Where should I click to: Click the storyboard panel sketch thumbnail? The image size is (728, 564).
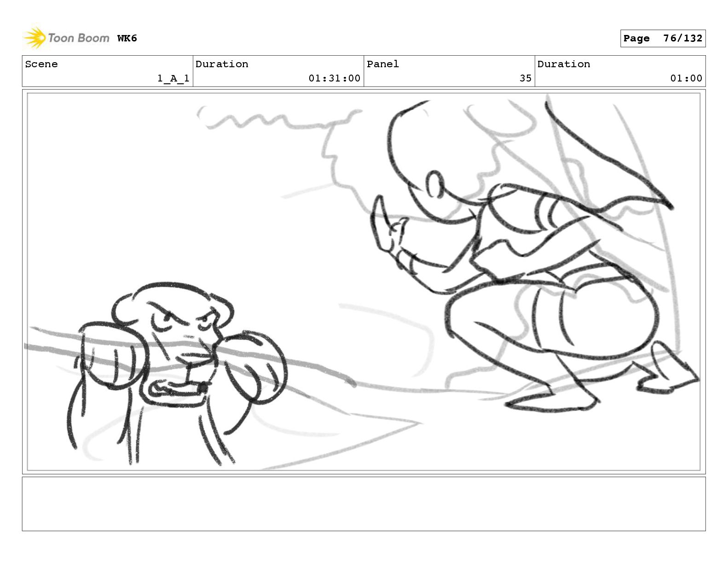(x=364, y=282)
